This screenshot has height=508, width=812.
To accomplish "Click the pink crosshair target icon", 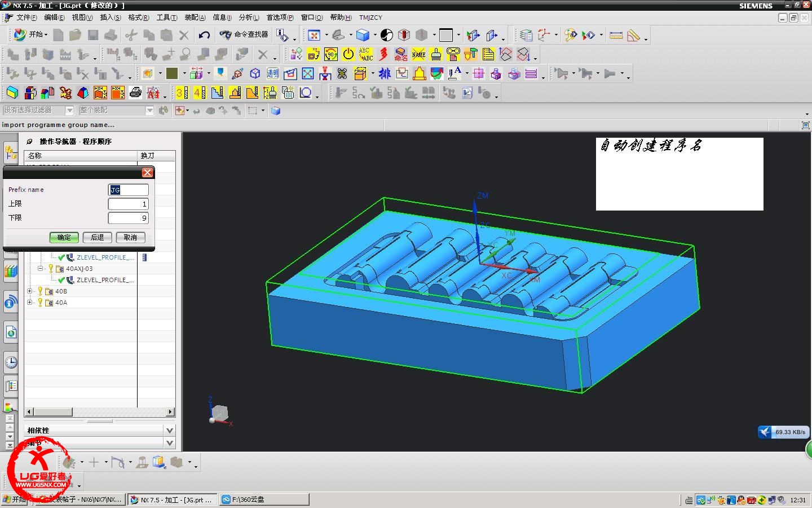I will pyautogui.click(x=479, y=73).
